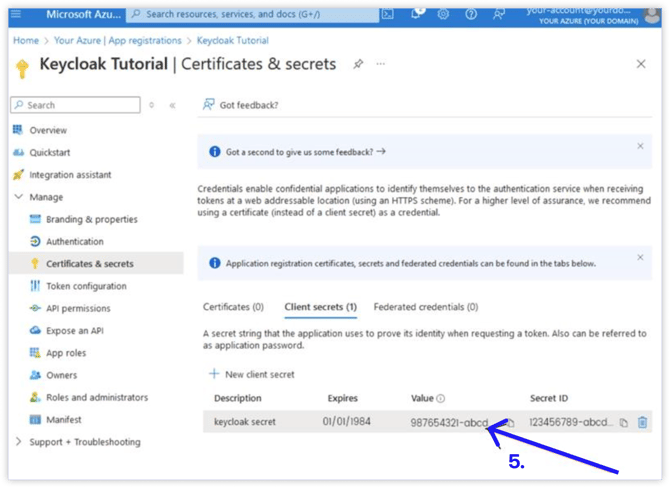Open the hamburger portal menu
670x488 pixels.
[16, 14]
